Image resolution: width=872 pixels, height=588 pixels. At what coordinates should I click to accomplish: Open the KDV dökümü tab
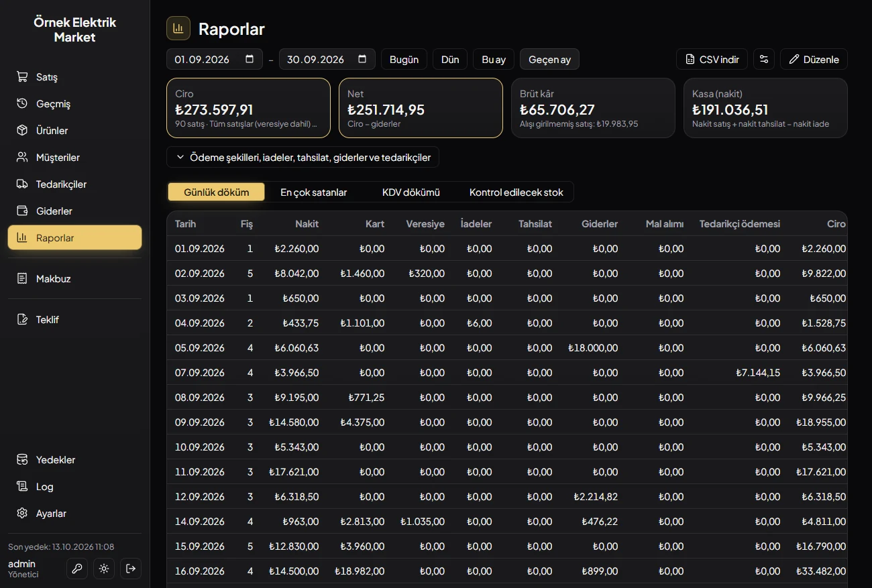coord(411,192)
